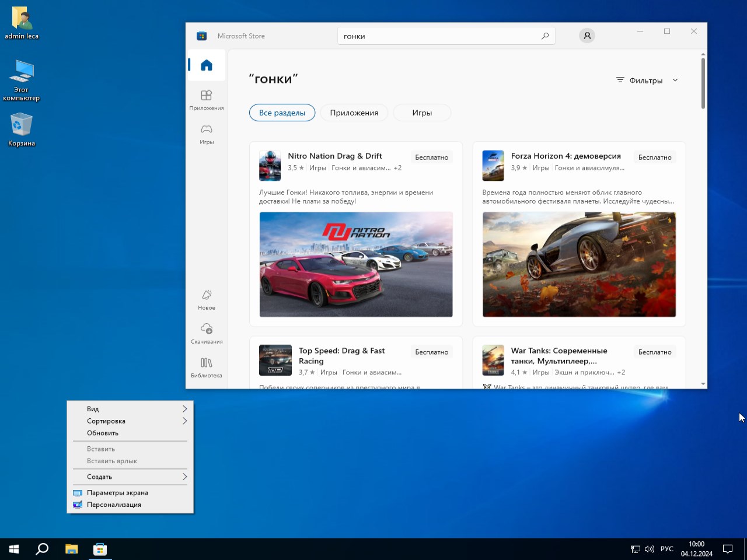
Task: Expand the Сортировка submenu
Action: coord(130,421)
